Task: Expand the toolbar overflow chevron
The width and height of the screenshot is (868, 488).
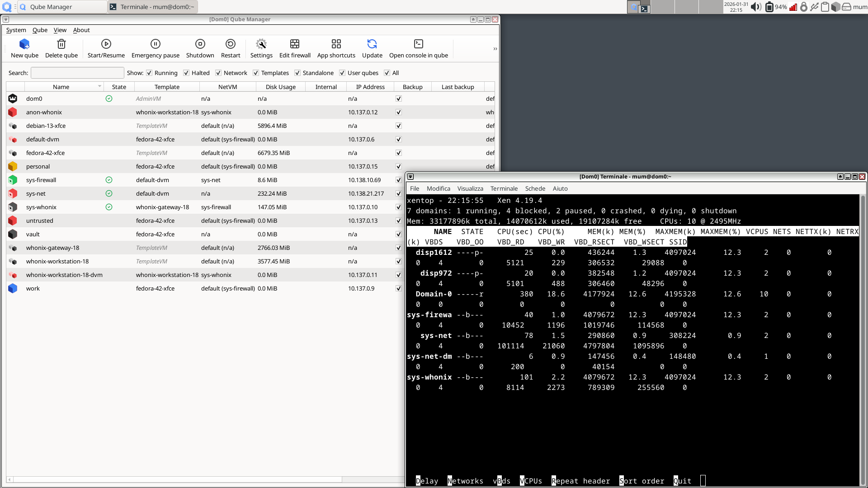Action: click(x=495, y=49)
